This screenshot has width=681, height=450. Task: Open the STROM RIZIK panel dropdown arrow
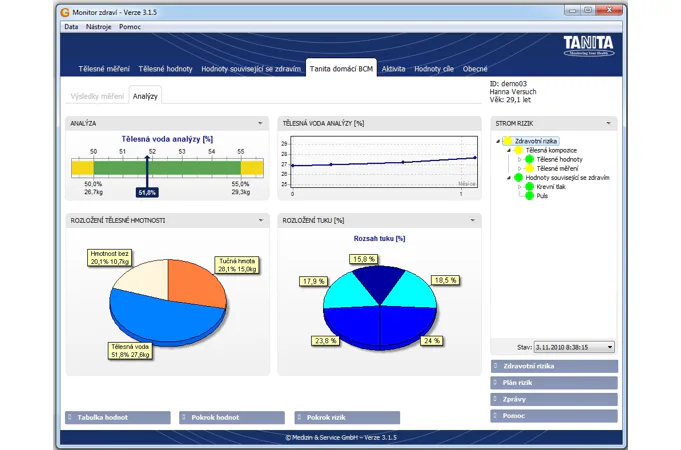[608, 124]
